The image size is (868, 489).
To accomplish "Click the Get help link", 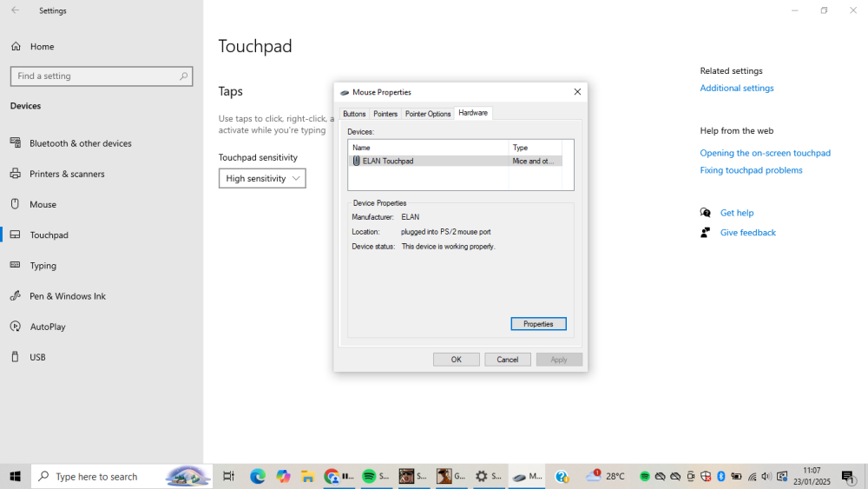I will click(737, 213).
